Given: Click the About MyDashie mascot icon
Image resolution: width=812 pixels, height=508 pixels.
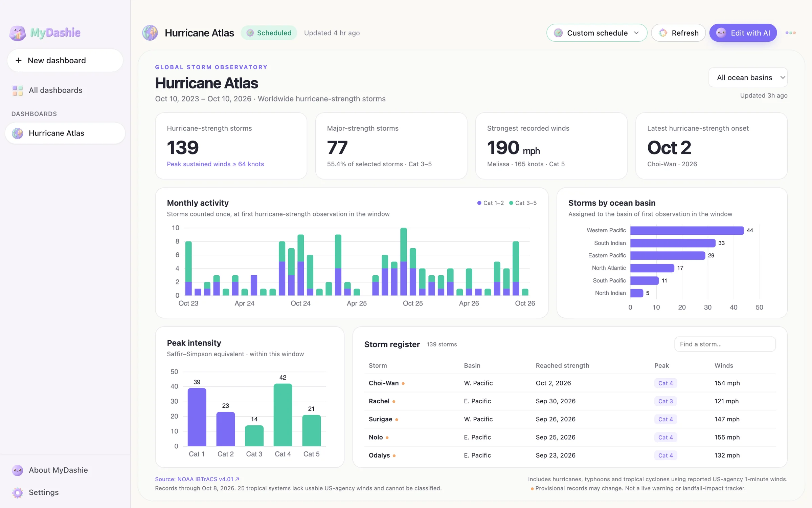Looking at the screenshot, I should coord(17,470).
